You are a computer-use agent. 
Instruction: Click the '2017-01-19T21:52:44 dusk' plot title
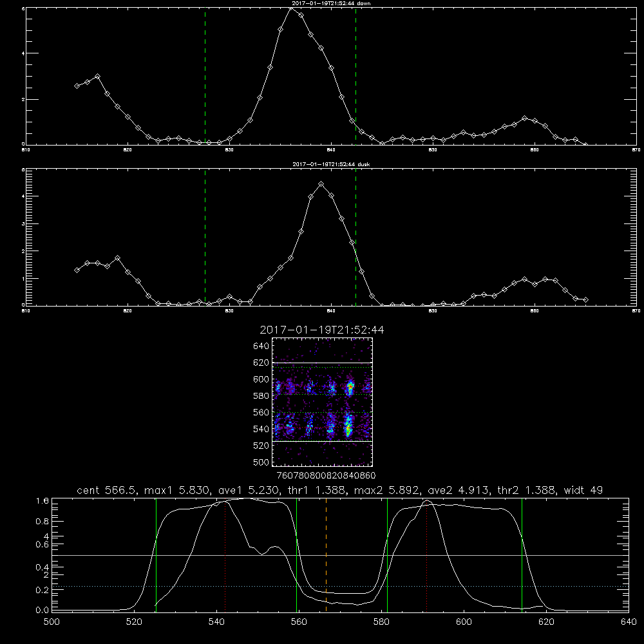331,164
